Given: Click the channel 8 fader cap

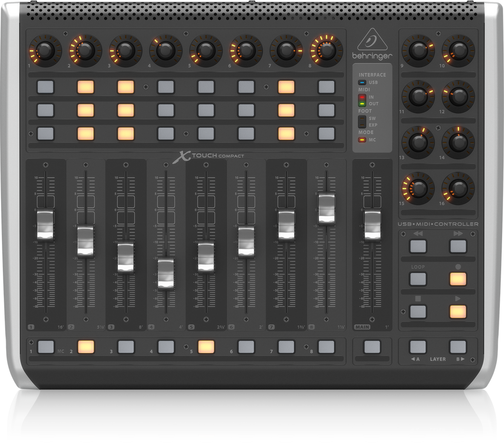Looking at the screenshot, I should 327,208.
